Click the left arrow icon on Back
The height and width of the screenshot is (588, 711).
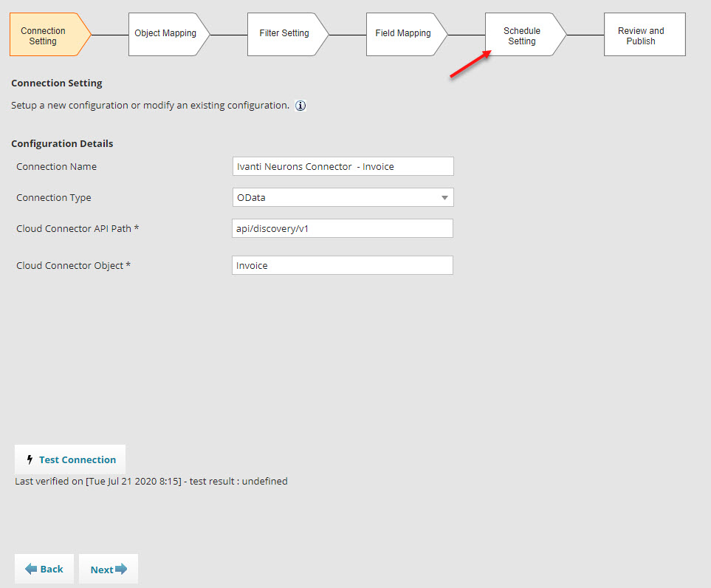pos(31,569)
